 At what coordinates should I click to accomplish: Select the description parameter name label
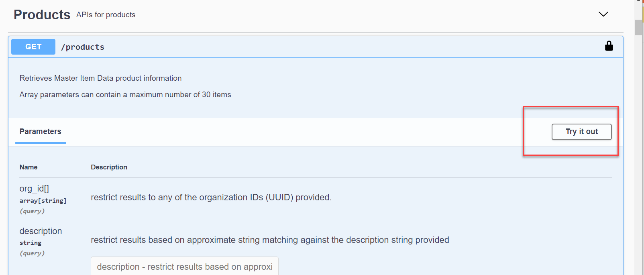pyautogui.click(x=41, y=231)
